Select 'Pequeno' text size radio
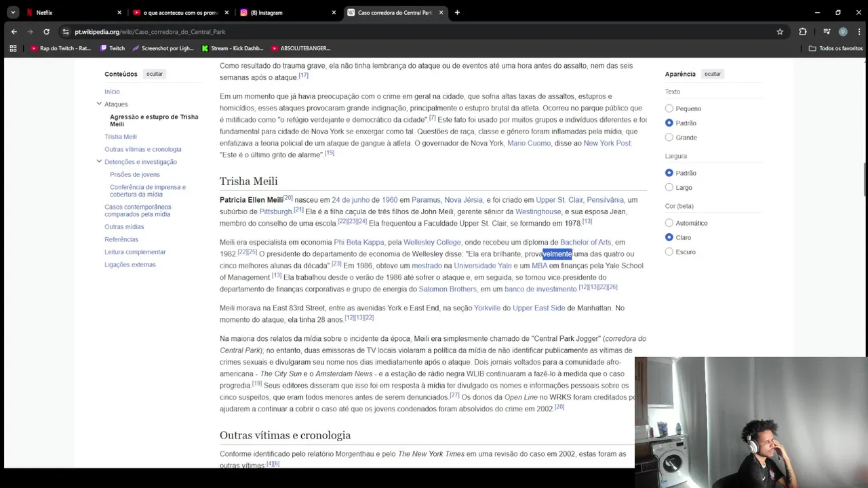The image size is (868, 488). click(669, 108)
